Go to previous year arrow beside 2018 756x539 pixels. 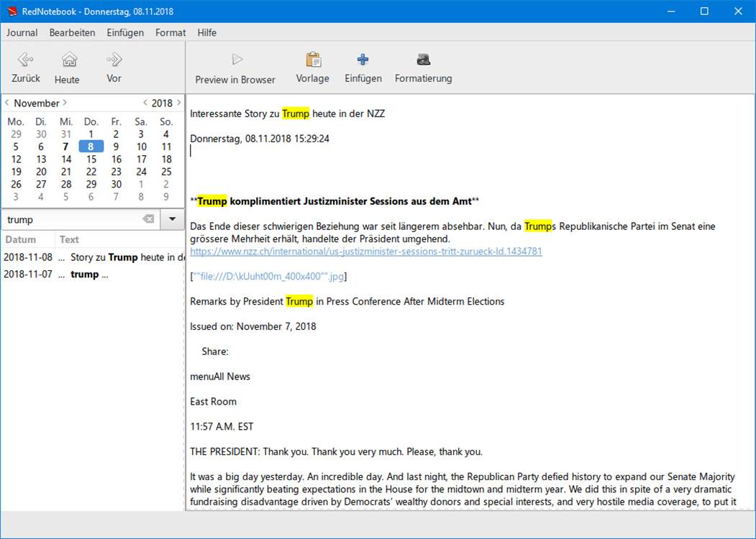(145, 103)
